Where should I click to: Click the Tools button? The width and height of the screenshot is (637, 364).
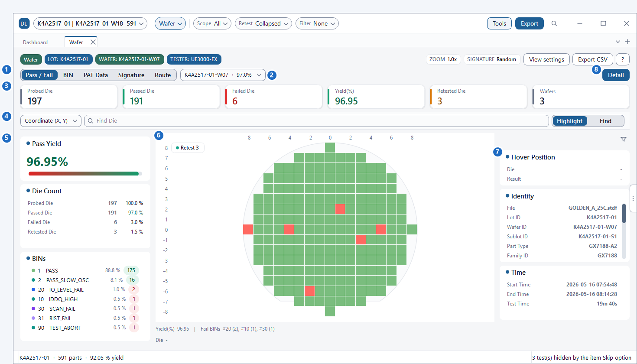coord(499,23)
